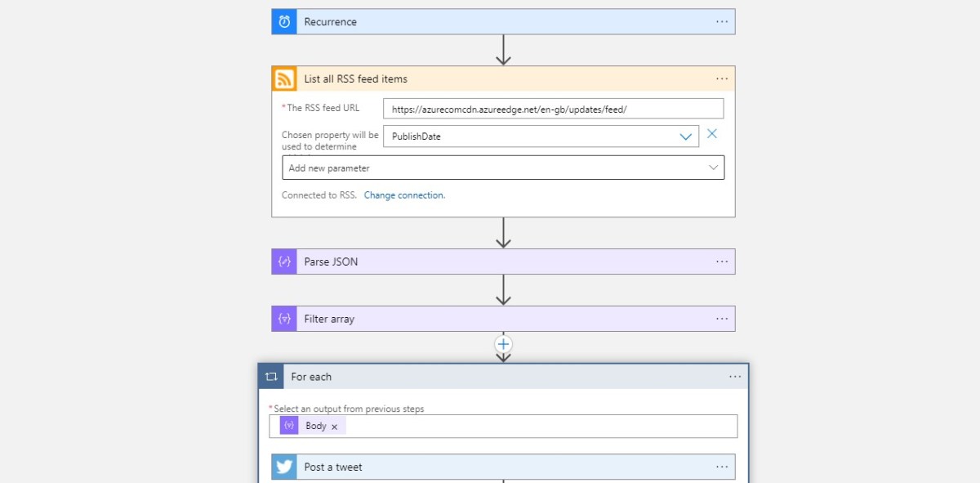Expand the PublishDate property dropdown
This screenshot has width=980, height=483.
[685, 136]
